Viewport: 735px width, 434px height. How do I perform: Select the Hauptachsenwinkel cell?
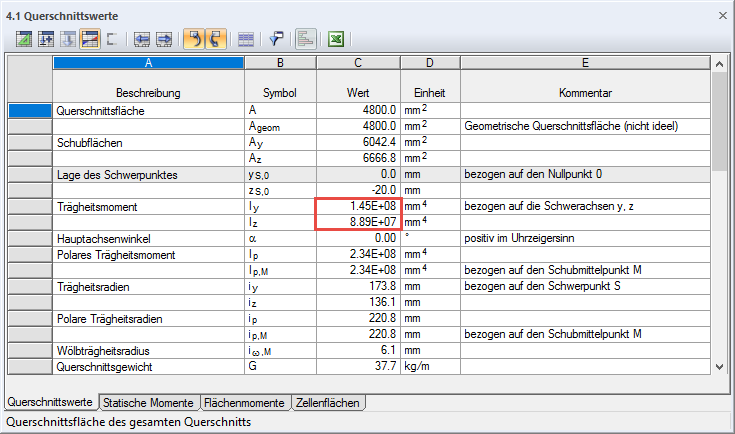[x=148, y=239]
